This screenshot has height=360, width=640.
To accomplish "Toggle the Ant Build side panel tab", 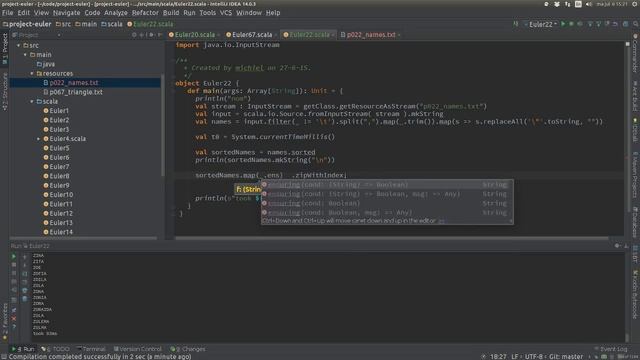I will (636, 96).
